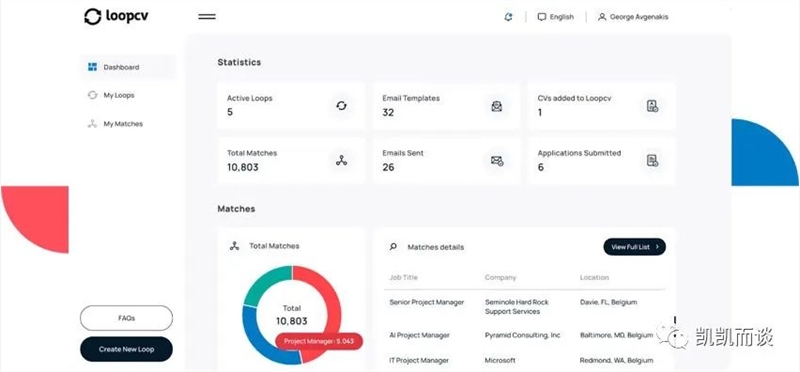This screenshot has height=372, width=800.
Task: Click the FAQs button
Action: coord(127,318)
